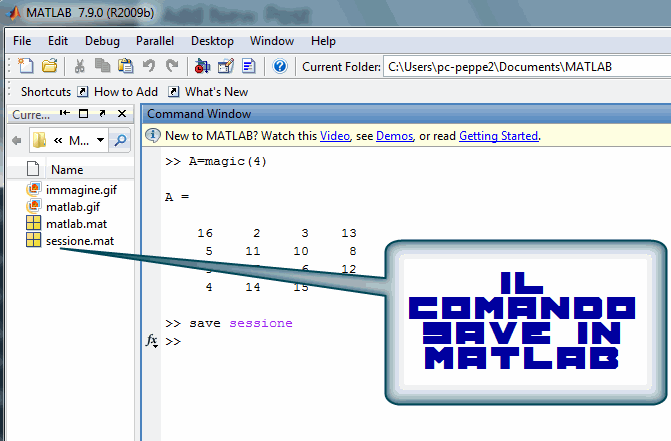Open the File menu
Screen dimensions: 671x441
(x=22, y=41)
